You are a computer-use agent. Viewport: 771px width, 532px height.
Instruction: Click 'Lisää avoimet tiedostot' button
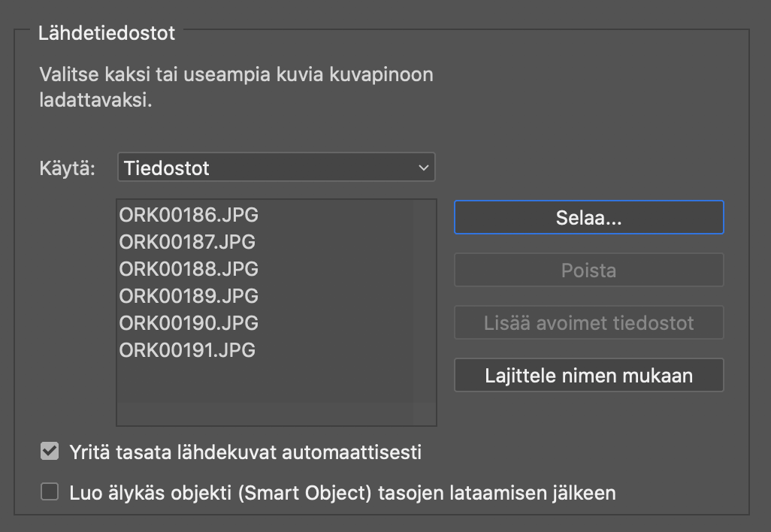(x=588, y=322)
